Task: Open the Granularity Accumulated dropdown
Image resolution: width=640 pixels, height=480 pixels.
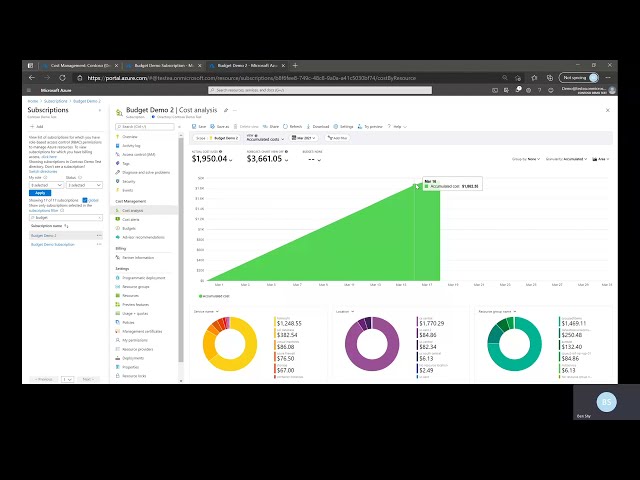Action: [567, 159]
